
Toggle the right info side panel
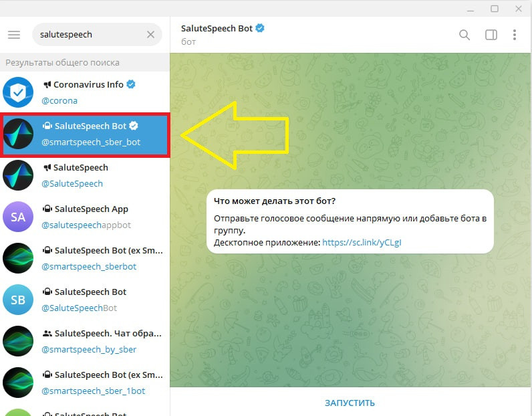click(491, 35)
